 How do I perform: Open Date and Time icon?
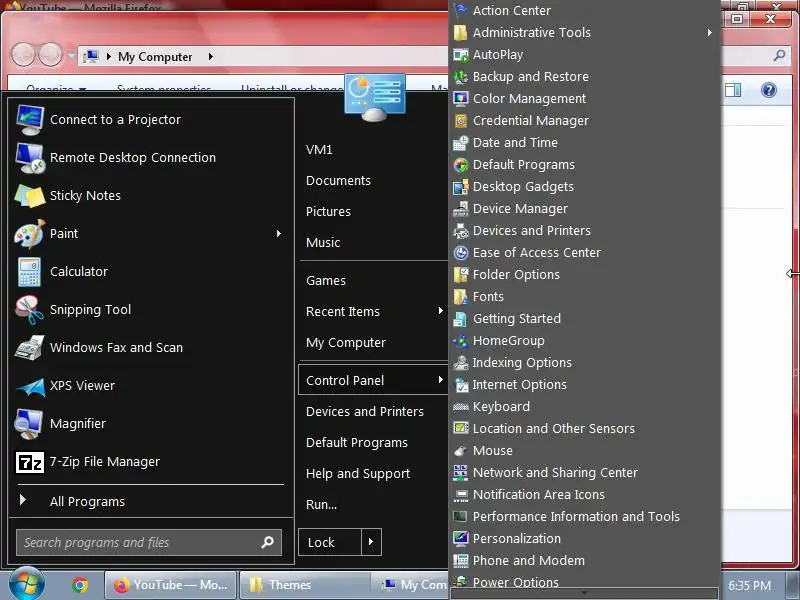tap(461, 142)
